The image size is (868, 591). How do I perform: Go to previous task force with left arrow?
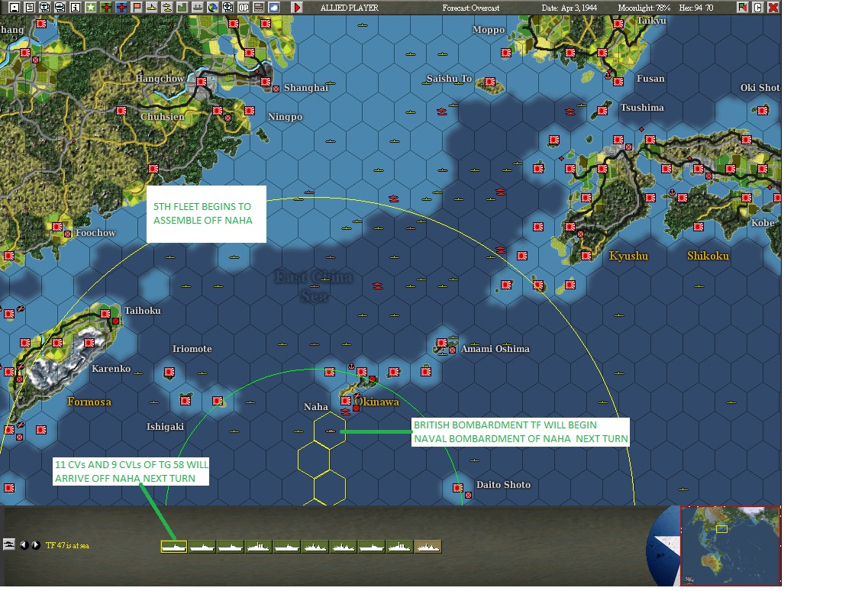[x=24, y=545]
